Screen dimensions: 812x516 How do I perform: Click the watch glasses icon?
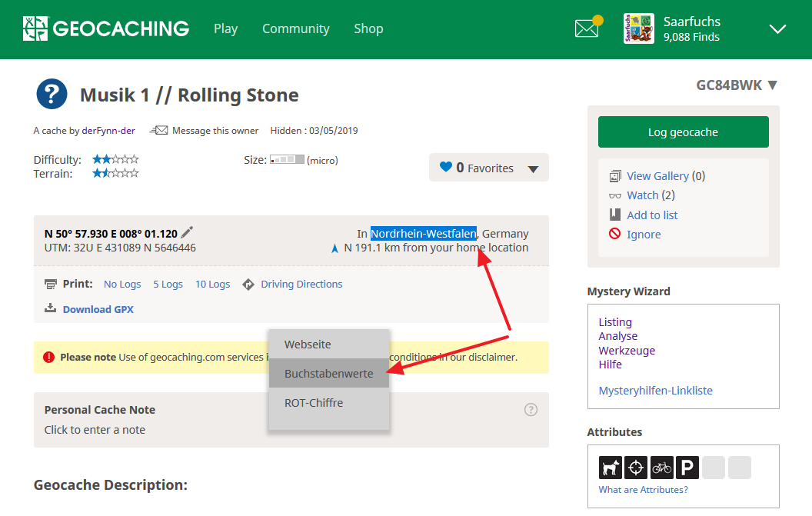[615, 196]
